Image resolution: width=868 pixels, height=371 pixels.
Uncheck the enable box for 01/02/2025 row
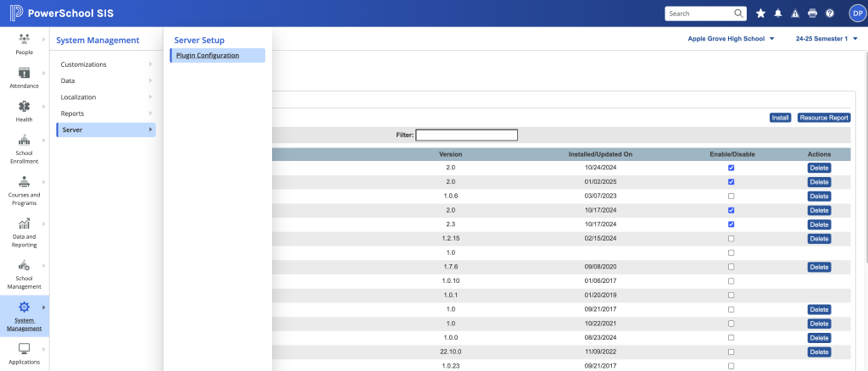click(x=731, y=182)
